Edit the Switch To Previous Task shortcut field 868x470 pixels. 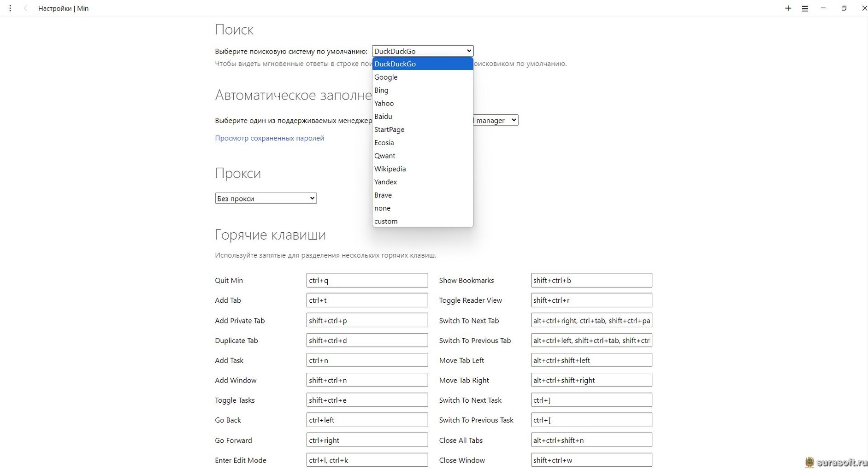(x=591, y=420)
